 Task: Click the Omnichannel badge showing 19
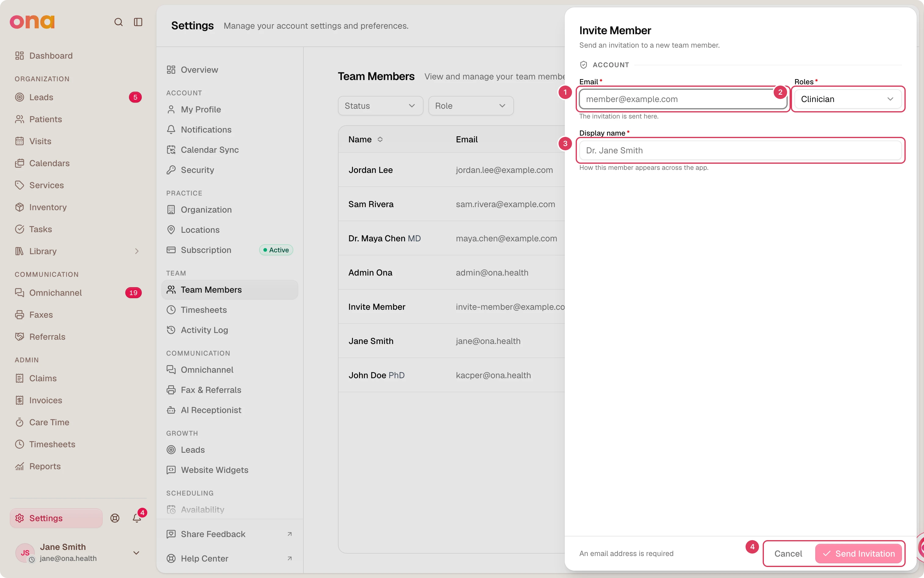(134, 293)
